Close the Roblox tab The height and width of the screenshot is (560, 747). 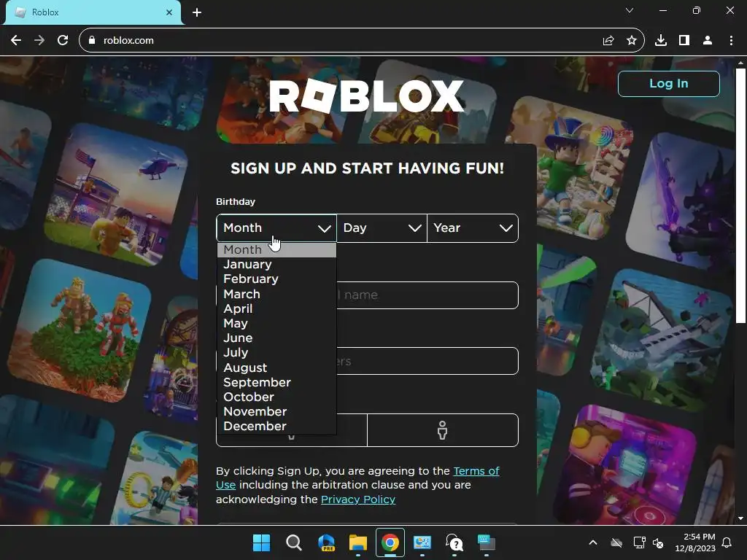[x=169, y=12]
